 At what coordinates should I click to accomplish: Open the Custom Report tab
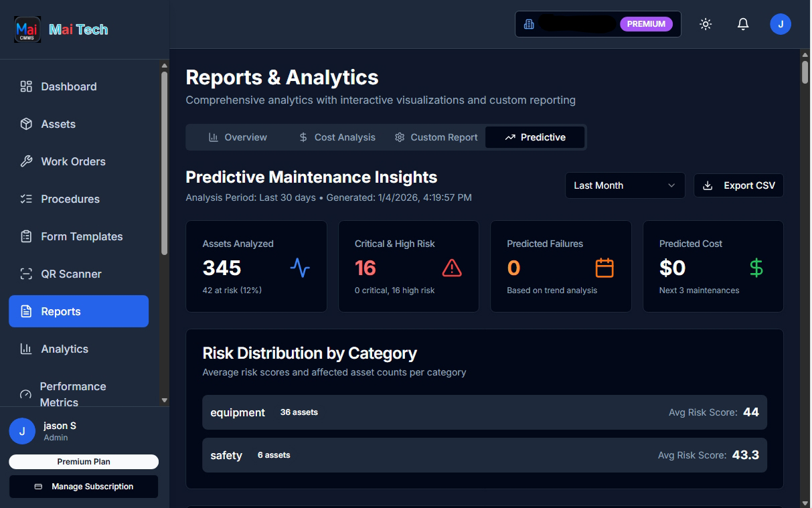[436, 137]
